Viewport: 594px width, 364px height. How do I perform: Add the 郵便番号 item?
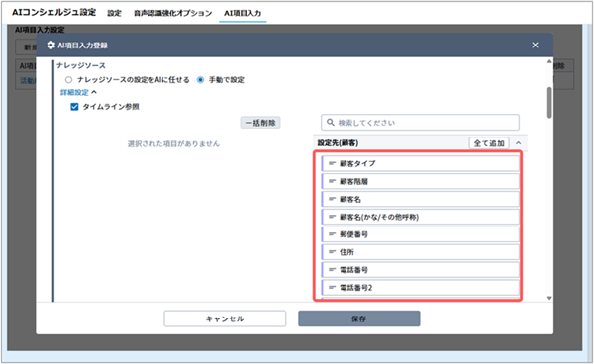coord(420,234)
